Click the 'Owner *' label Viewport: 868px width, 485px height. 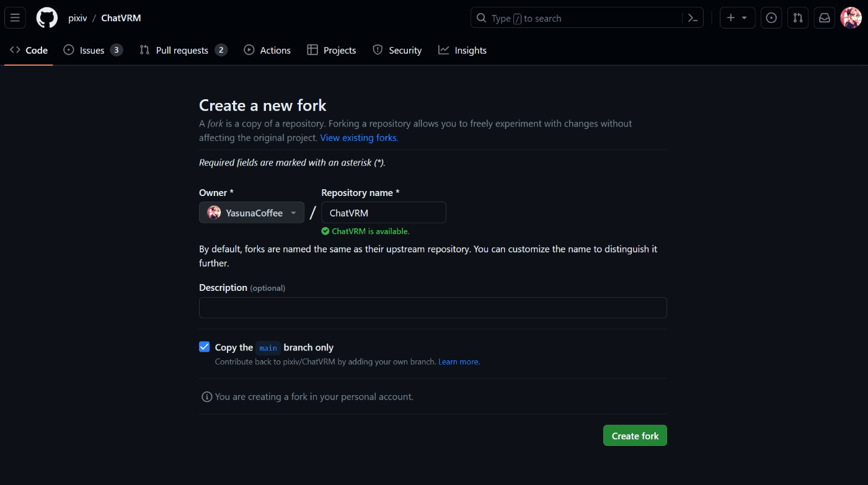[216, 193]
